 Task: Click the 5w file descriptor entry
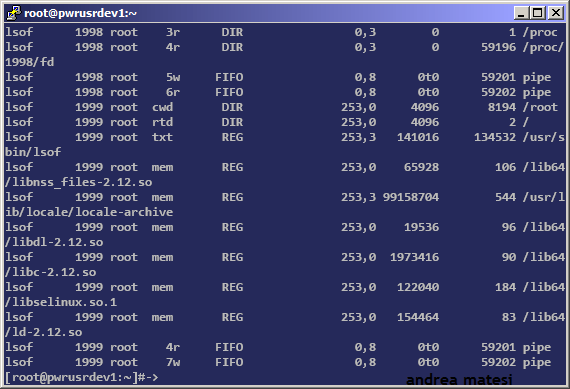[x=173, y=77]
